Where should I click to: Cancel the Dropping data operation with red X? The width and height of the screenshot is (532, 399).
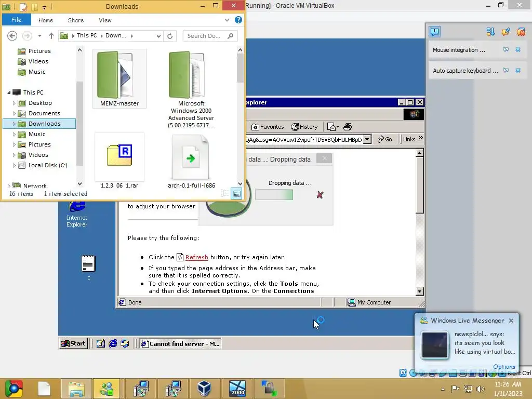[320, 195]
